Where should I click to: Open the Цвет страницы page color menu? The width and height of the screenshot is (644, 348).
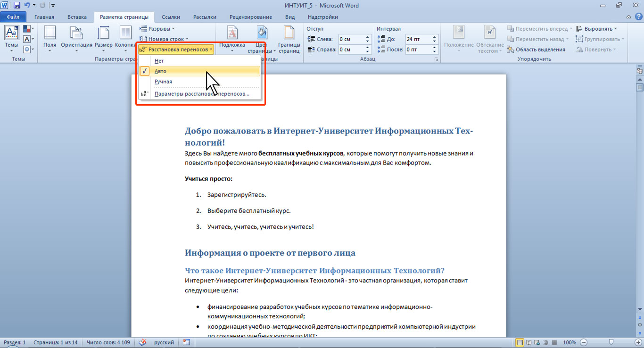(262, 39)
